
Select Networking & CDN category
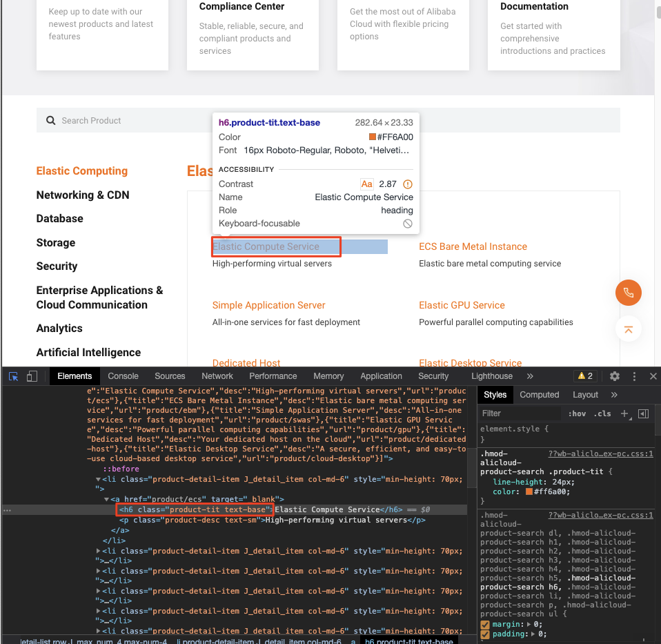click(83, 195)
